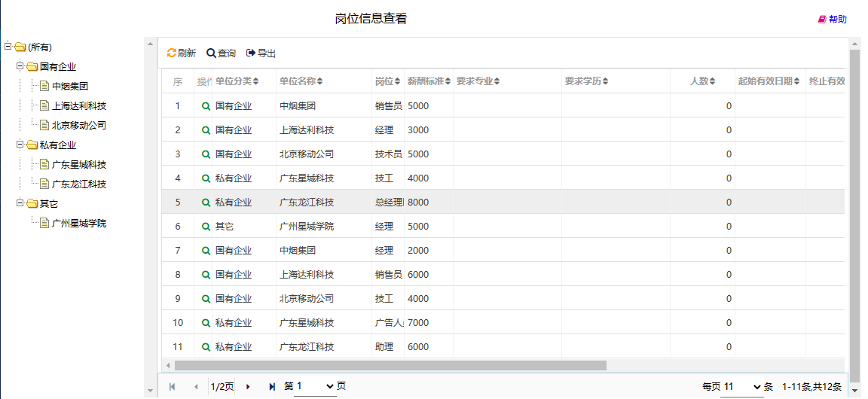Click salary 7000 in row 10

(418, 323)
